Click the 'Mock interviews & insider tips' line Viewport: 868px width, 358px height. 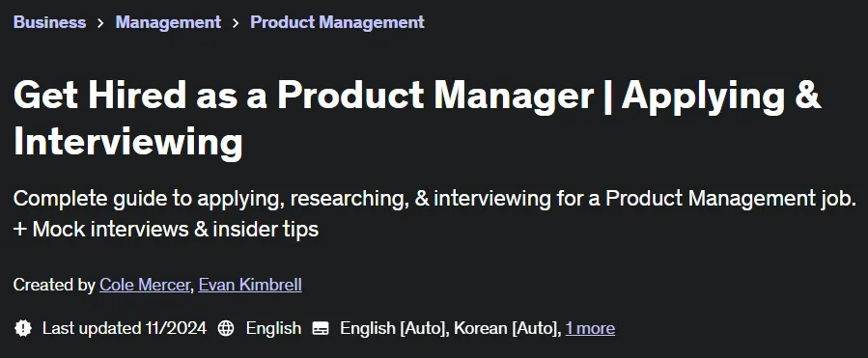[x=166, y=229]
